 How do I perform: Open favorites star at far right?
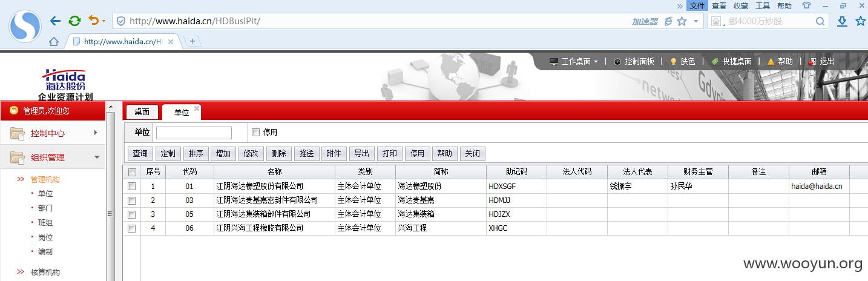pyautogui.click(x=861, y=21)
